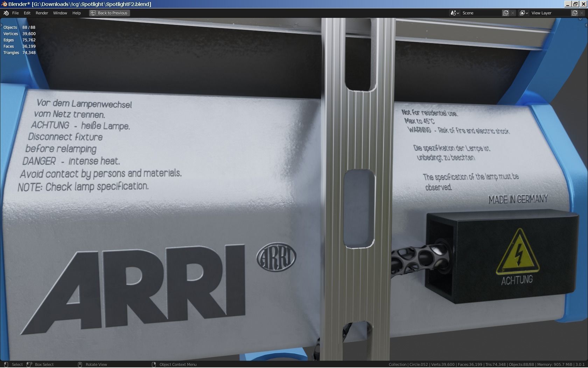Viewport: 588px width, 368px height.
Task: Click Circle.052 in the status bar
Action: 419,364
